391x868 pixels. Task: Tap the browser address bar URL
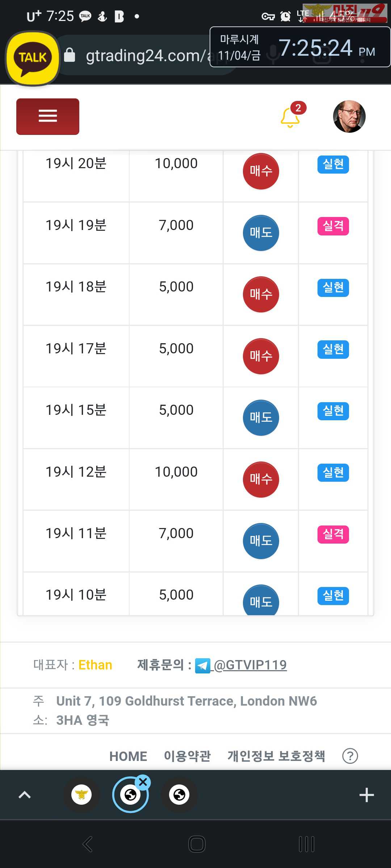coord(145,56)
